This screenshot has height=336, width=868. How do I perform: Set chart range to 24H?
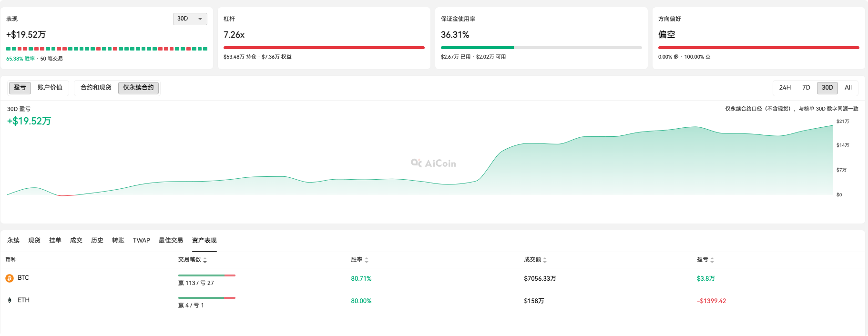(785, 88)
